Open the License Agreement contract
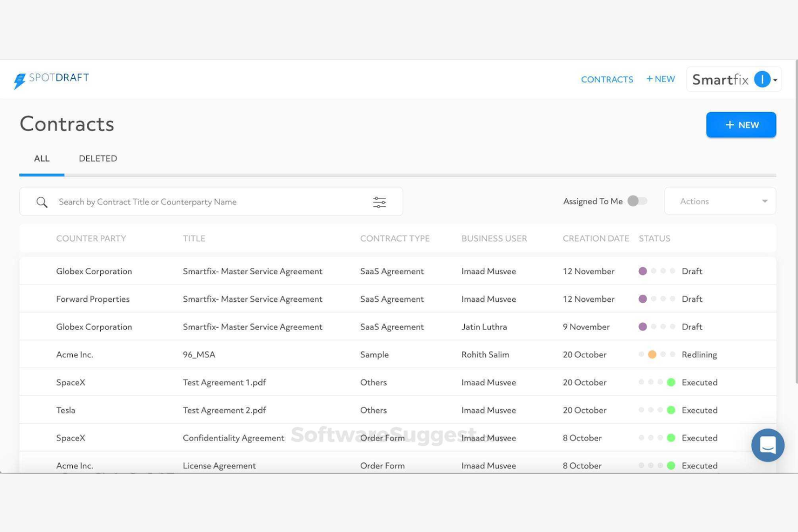 (219, 466)
